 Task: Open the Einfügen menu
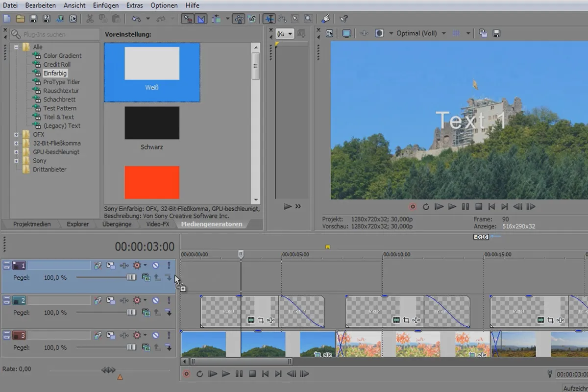[x=105, y=5]
